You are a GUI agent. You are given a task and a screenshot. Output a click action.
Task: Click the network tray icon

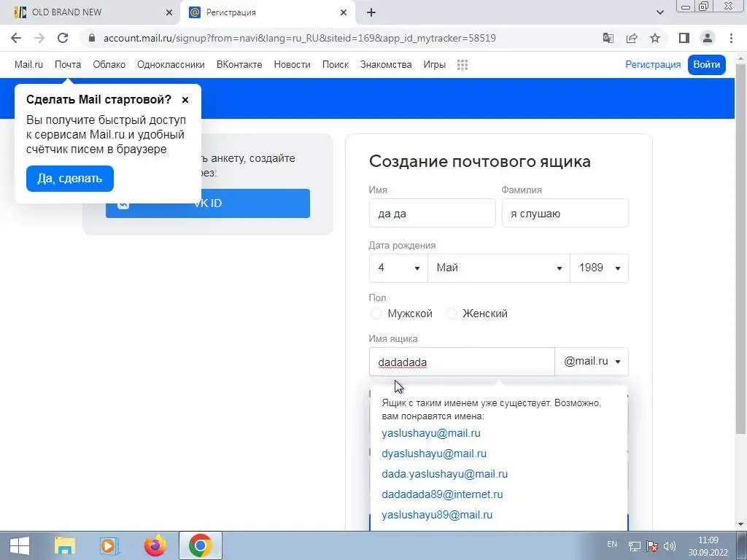tap(634, 546)
